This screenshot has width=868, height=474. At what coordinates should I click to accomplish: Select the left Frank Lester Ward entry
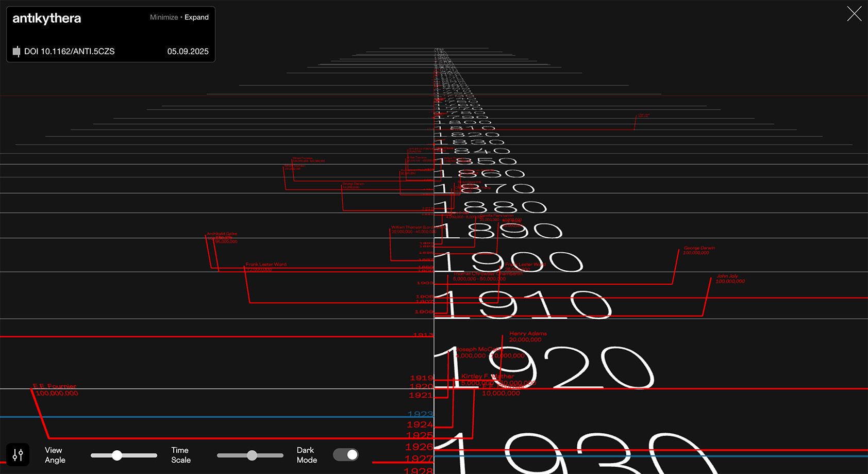[x=266, y=267]
